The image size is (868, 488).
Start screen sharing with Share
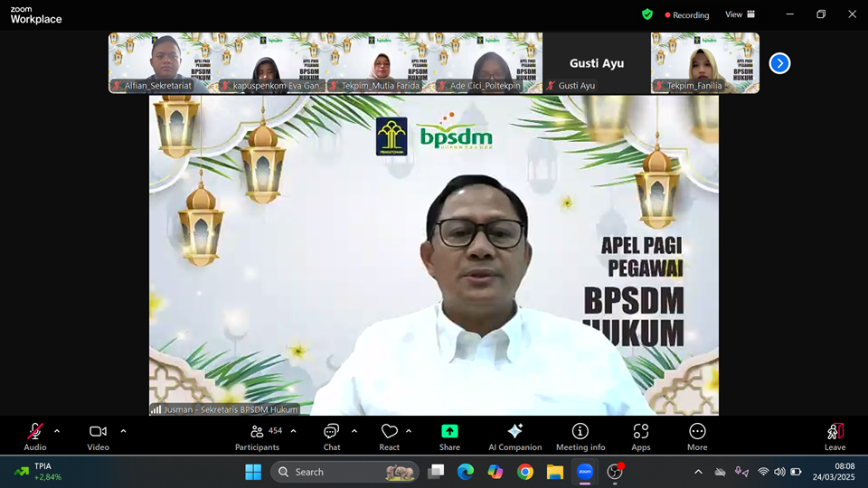pyautogui.click(x=449, y=437)
